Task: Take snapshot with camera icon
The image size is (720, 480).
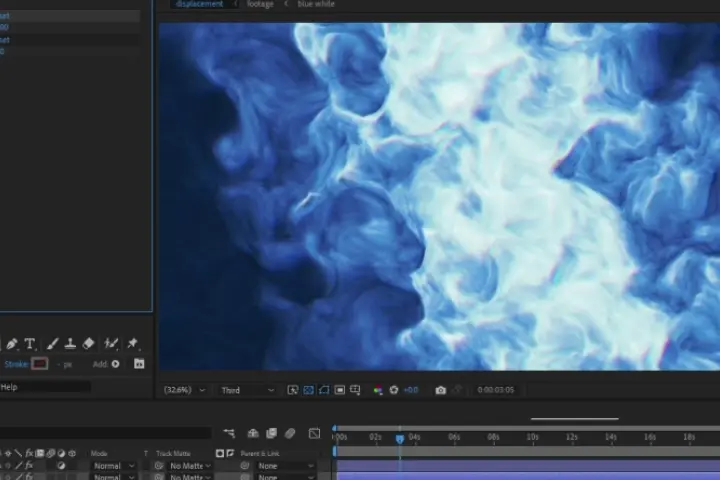Action: (x=440, y=390)
